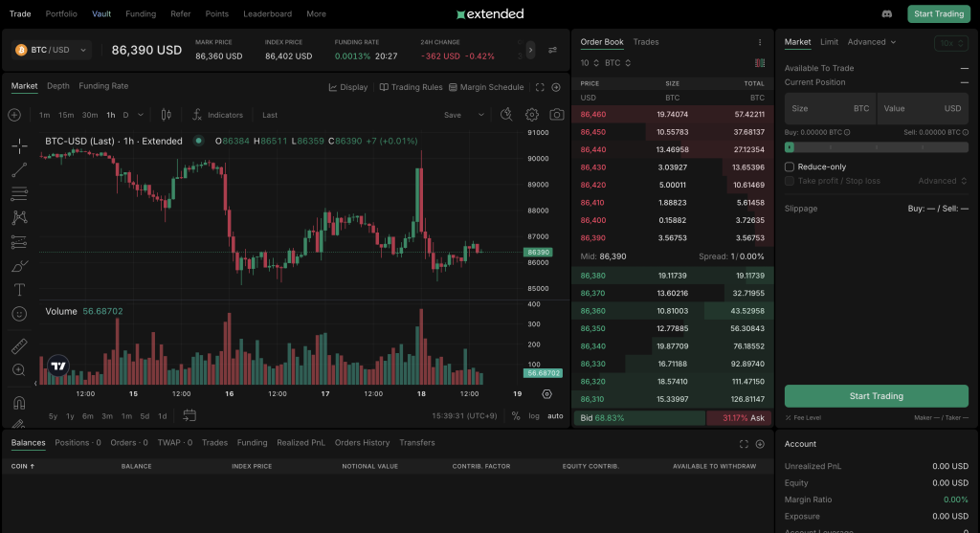Open the Advanced order type dropdown

pyautogui.click(x=872, y=42)
